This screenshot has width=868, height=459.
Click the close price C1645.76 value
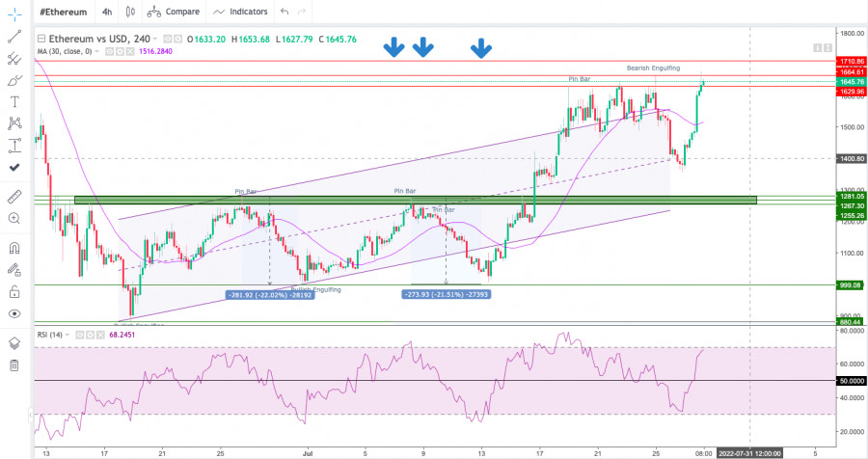point(338,40)
